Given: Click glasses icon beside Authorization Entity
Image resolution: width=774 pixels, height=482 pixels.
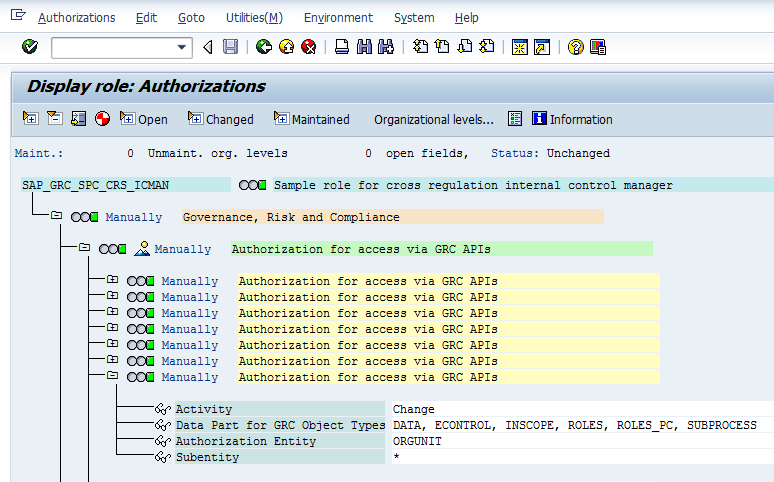Looking at the screenshot, I should pos(163,441).
